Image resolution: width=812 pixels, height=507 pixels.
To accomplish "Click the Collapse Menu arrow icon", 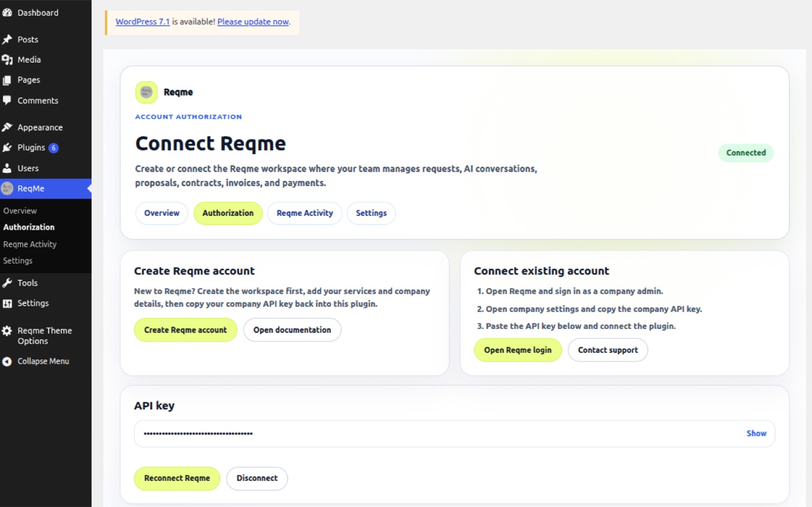I will [x=7, y=361].
